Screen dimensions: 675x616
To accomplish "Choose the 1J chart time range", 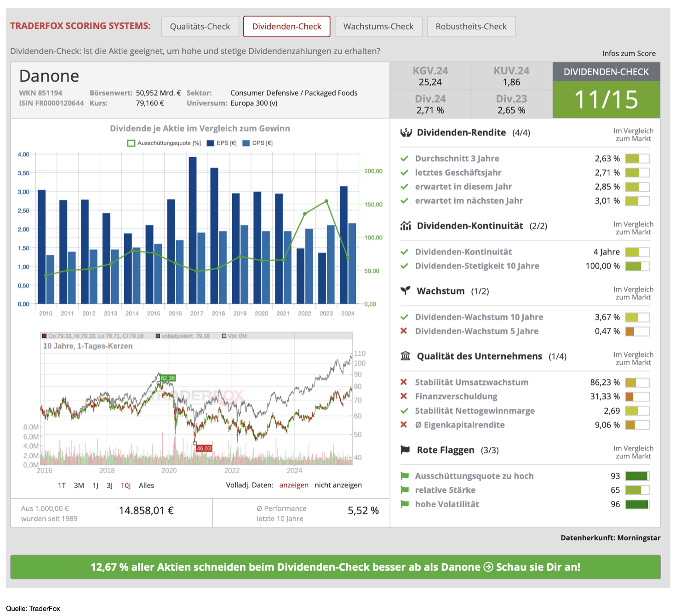I will (x=96, y=485).
